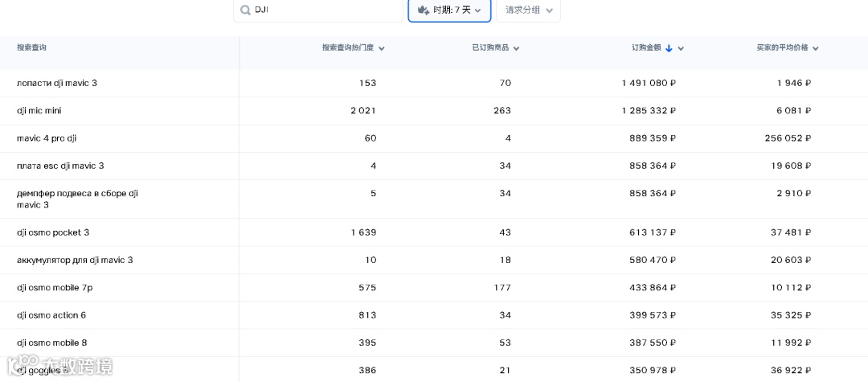Select the dji osmo action 6 query

point(51,315)
